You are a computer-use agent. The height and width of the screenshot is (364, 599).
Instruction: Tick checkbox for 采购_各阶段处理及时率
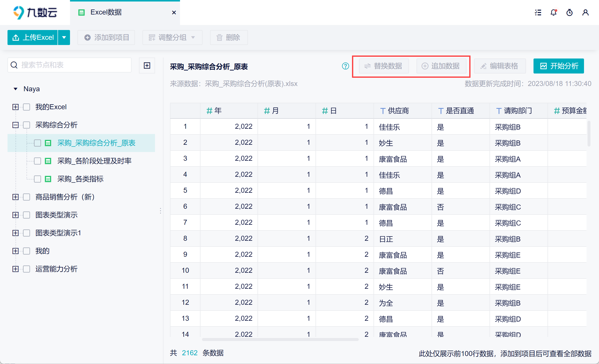point(37,161)
